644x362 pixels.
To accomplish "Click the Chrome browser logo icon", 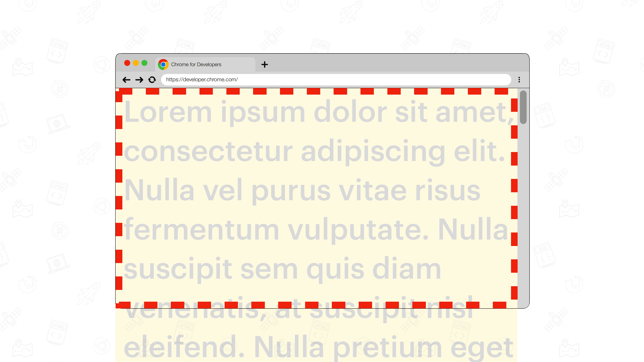I will tap(163, 64).
